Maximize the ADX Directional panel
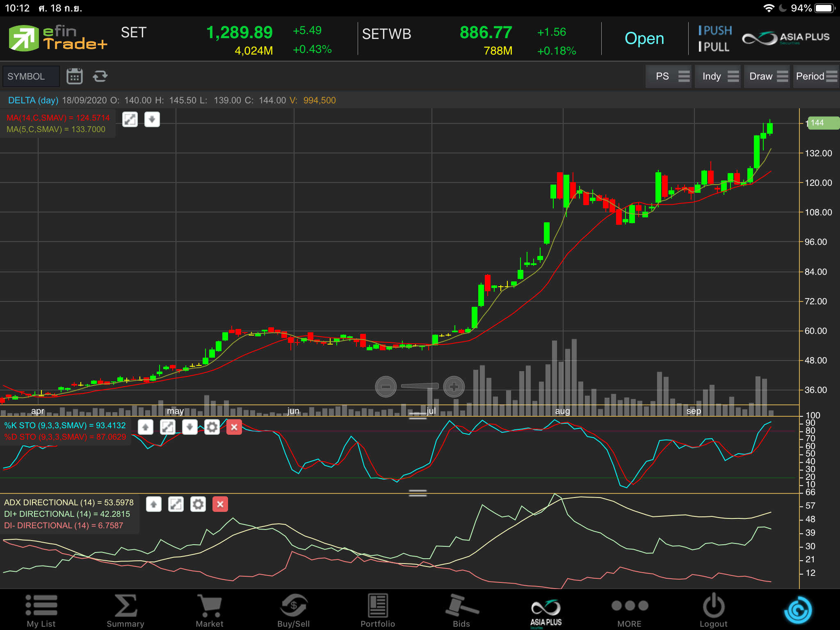Screen dimensions: 840x630 [x=176, y=504]
